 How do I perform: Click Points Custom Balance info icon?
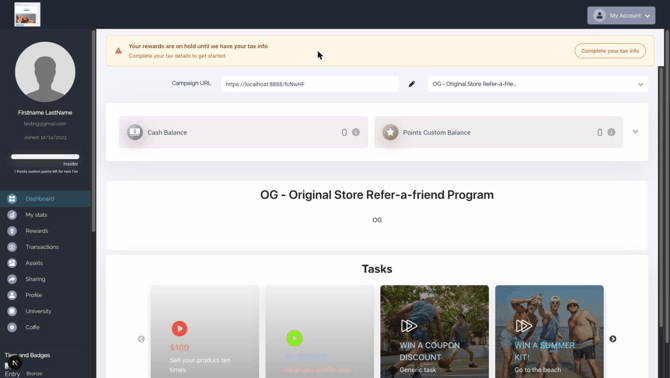tap(611, 132)
